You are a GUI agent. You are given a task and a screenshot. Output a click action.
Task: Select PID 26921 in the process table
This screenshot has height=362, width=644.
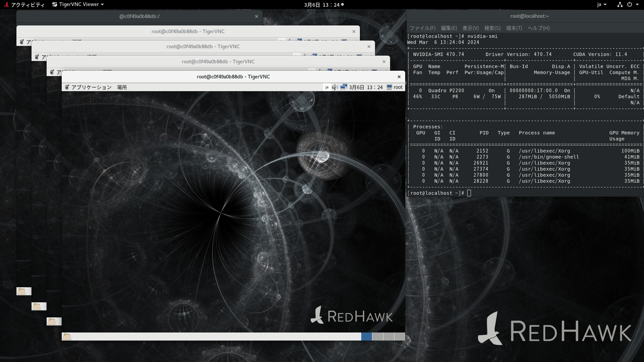tap(481, 163)
